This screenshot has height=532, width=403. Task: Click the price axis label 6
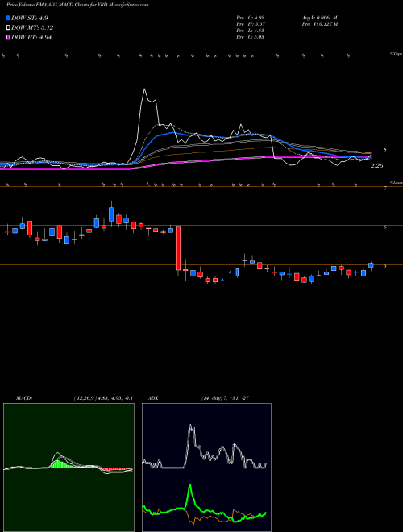click(x=385, y=227)
